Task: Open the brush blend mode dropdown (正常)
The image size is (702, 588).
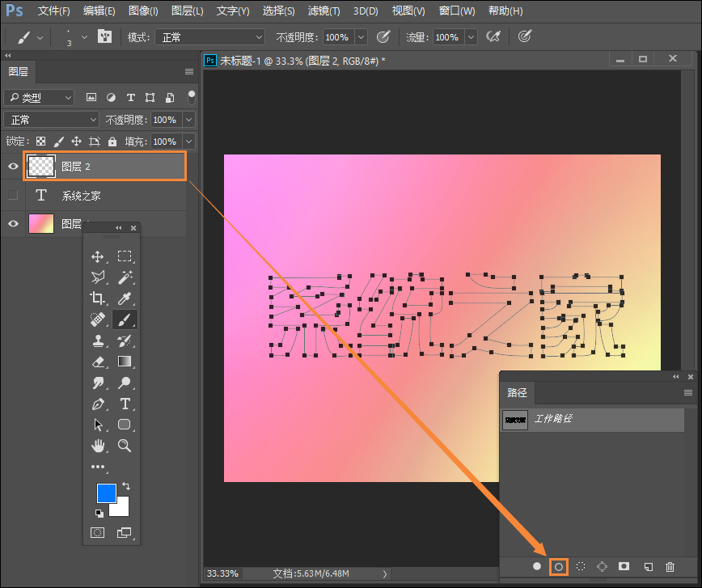Action: pyautogui.click(x=209, y=37)
